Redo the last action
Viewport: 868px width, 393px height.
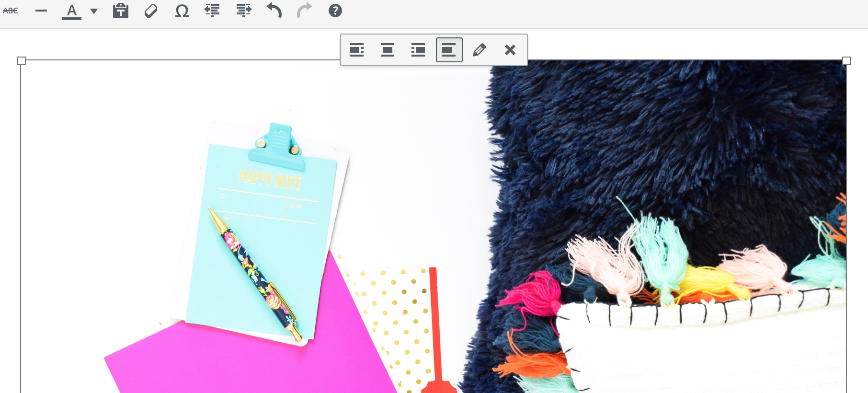[304, 11]
